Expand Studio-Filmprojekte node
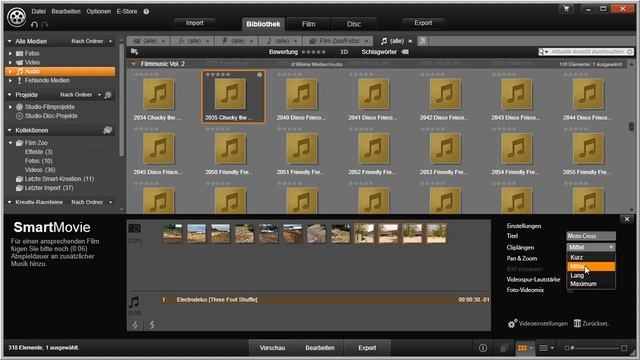Screen dimensions: 640x360 [x=11, y=107]
